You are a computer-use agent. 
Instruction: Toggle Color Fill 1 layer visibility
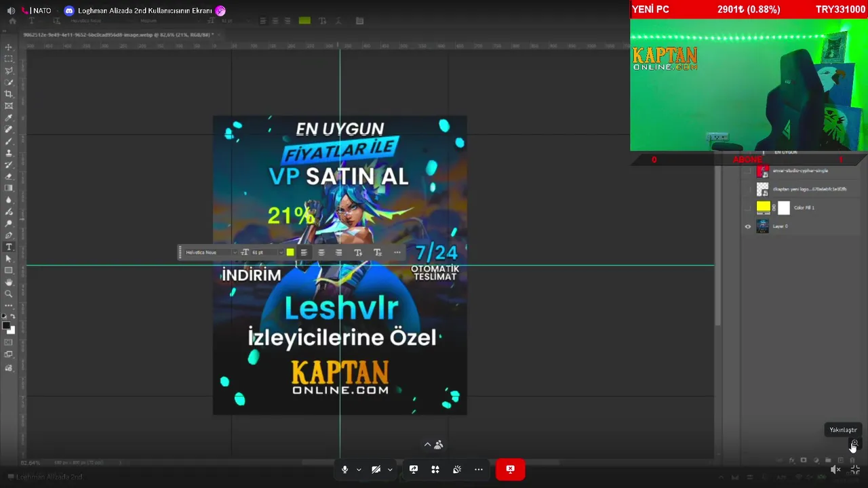coord(748,207)
